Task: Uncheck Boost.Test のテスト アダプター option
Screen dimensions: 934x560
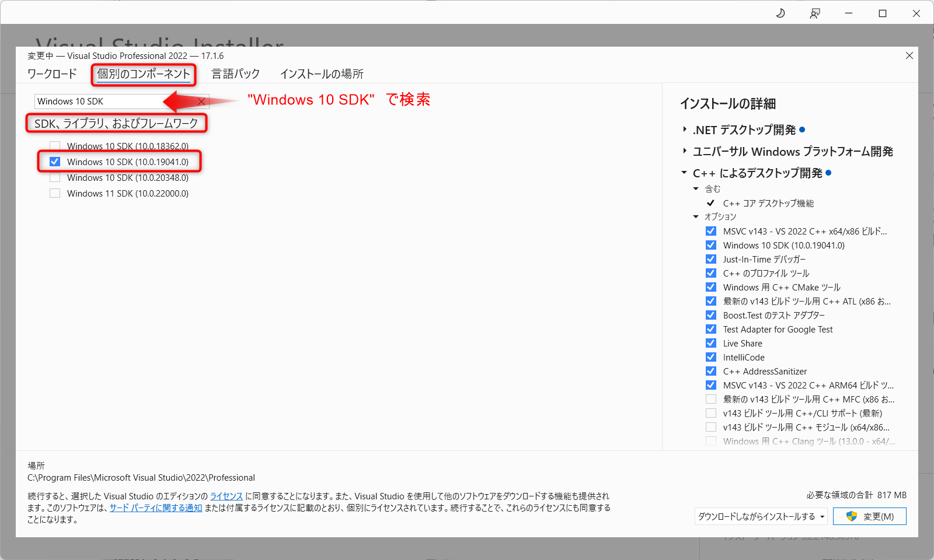Action: coord(711,315)
